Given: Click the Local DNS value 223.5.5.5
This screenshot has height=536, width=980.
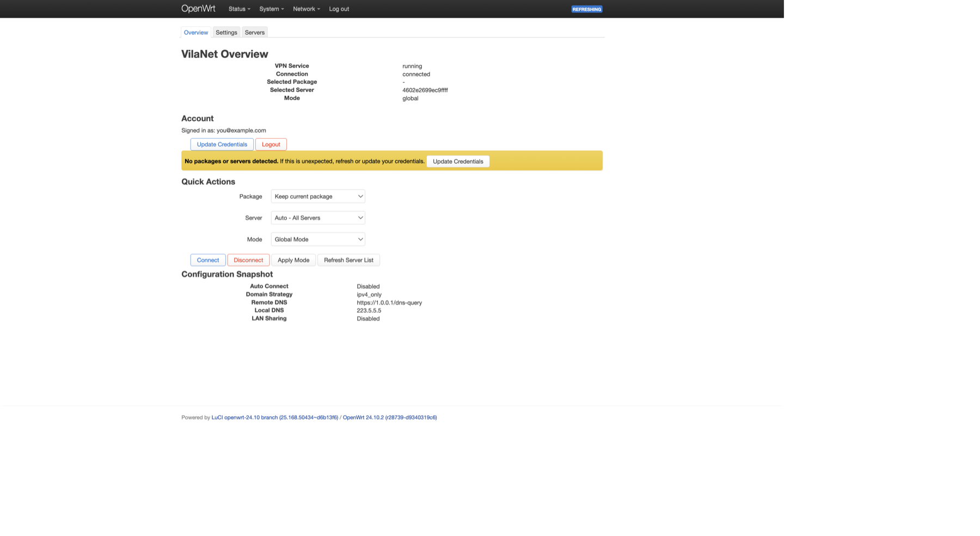Looking at the screenshot, I should (369, 311).
